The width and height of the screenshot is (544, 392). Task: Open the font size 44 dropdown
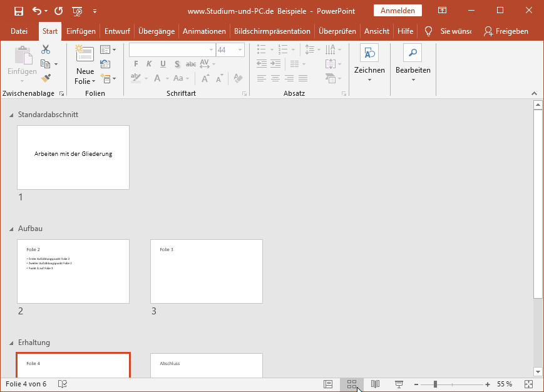coord(240,50)
